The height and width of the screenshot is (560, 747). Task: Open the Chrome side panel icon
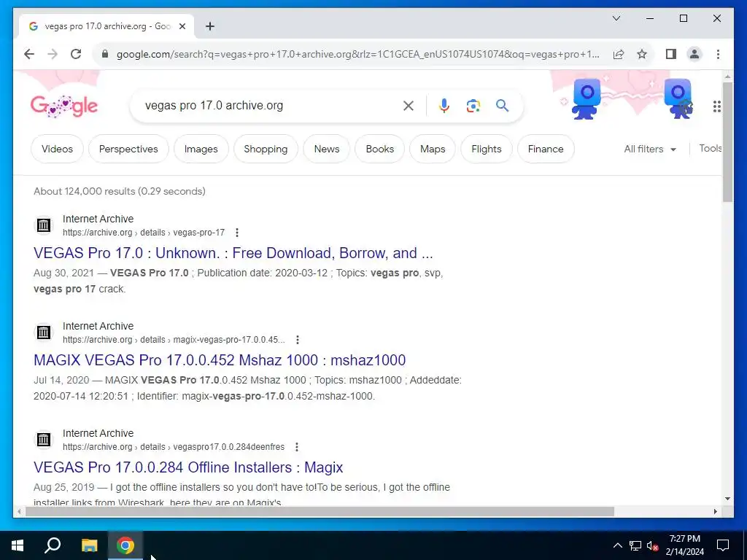671,54
